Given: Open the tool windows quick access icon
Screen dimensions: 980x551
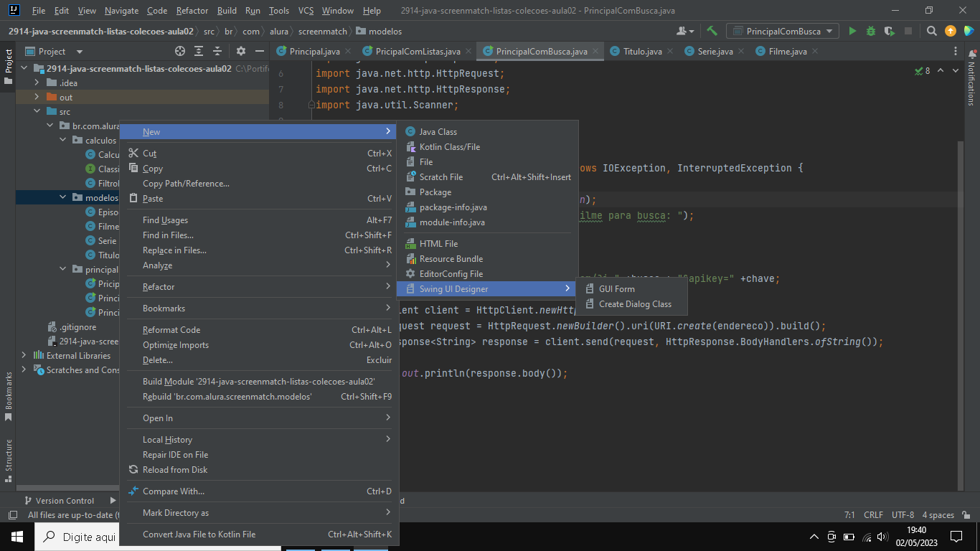Looking at the screenshot, I should coord(12,515).
